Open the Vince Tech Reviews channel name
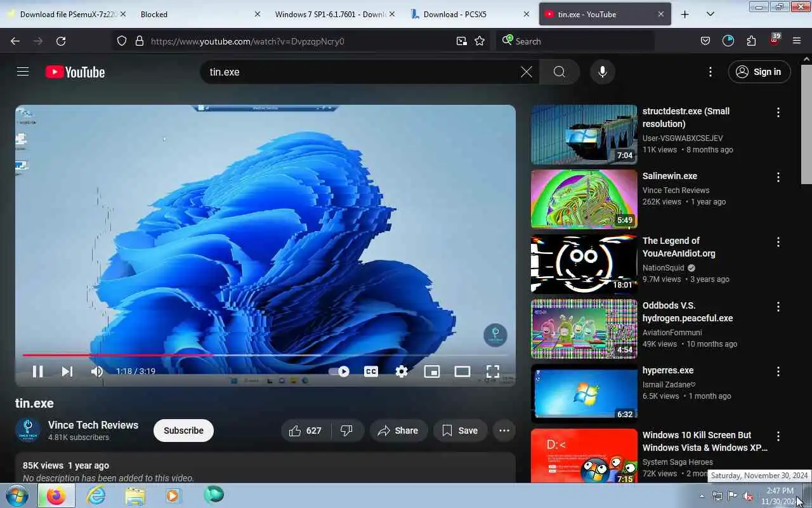812x508 pixels. (93, 425)
